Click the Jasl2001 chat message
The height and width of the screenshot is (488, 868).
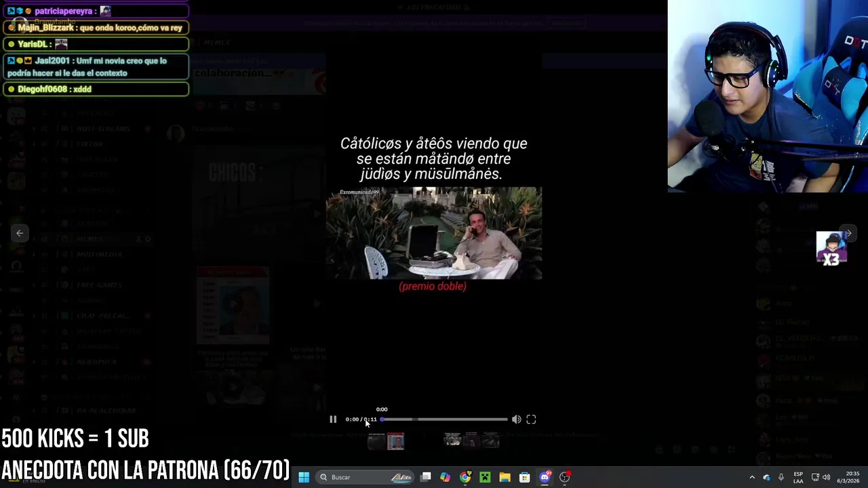click(96, 67)
